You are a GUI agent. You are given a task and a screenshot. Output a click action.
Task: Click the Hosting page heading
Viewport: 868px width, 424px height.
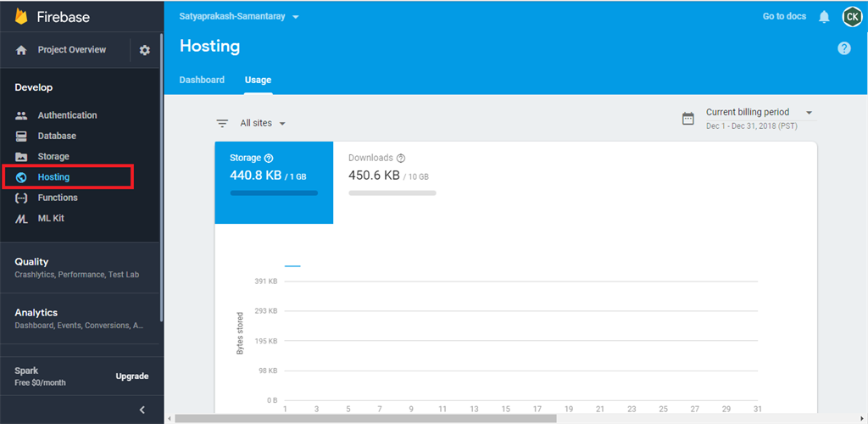[210, 47]
